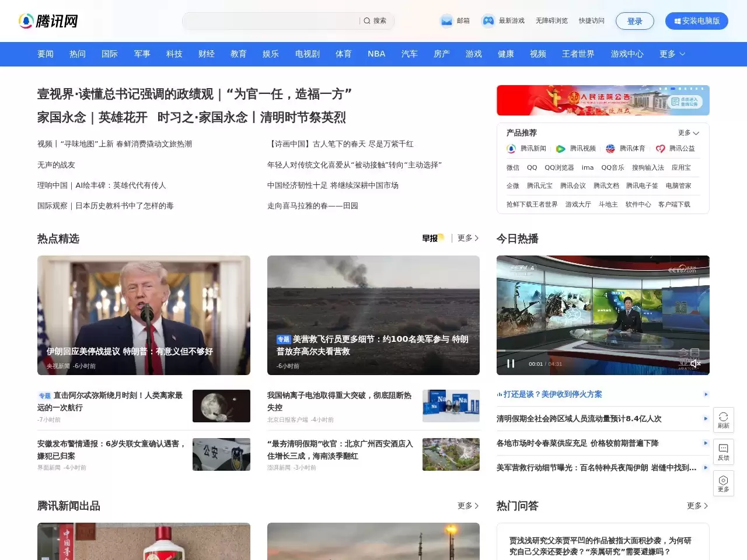This screenshot has height=560, width=747.
Task: Open the moon thumbnail for 阿尔忒弥斯 story
Action: (x=221, y=406)
